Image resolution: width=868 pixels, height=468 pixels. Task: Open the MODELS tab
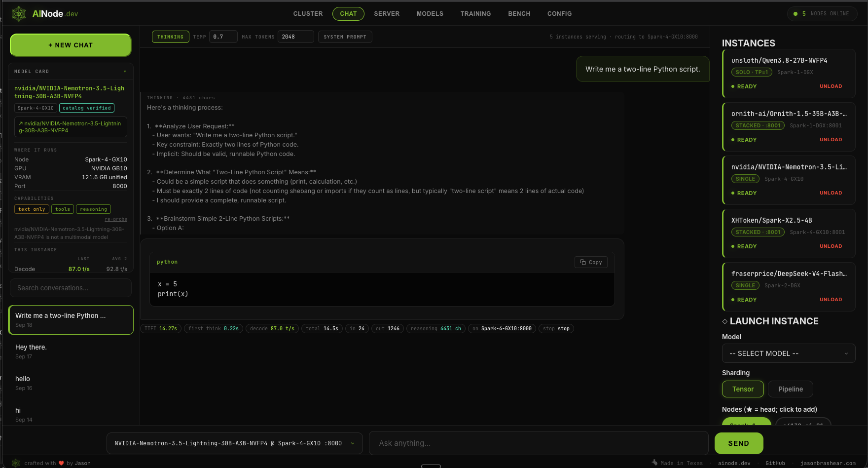tap(430, 14)
